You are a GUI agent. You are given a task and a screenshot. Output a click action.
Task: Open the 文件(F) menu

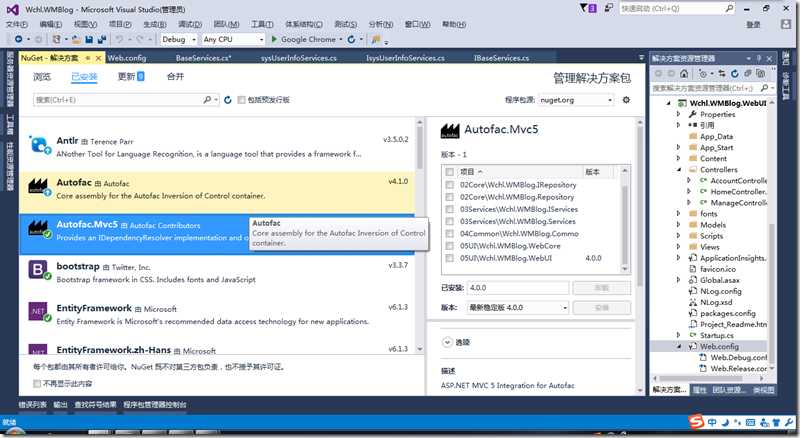coord(17,24)
